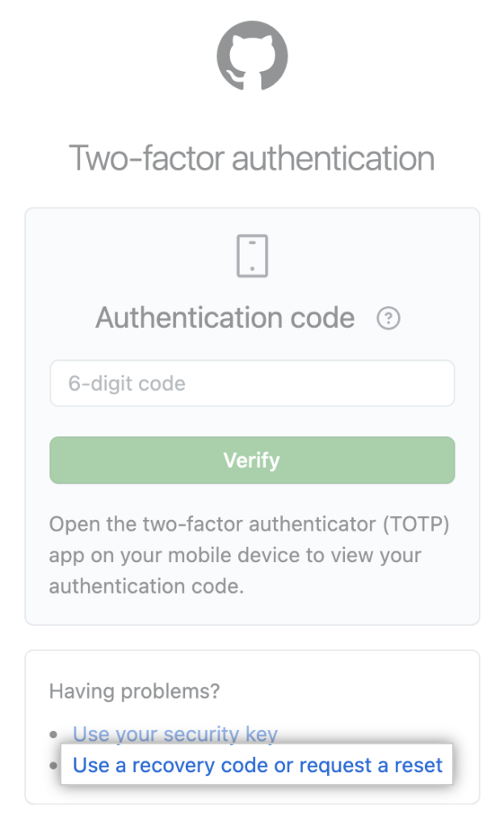504x827 pixels.
Task: Click the bullet beside the security key link
Action: coord(54,735)
